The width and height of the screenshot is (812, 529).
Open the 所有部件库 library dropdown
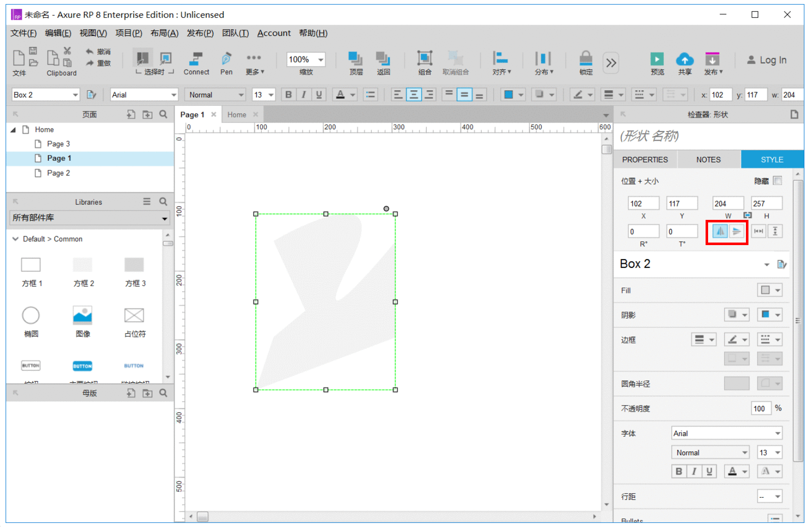pos(89,218)
